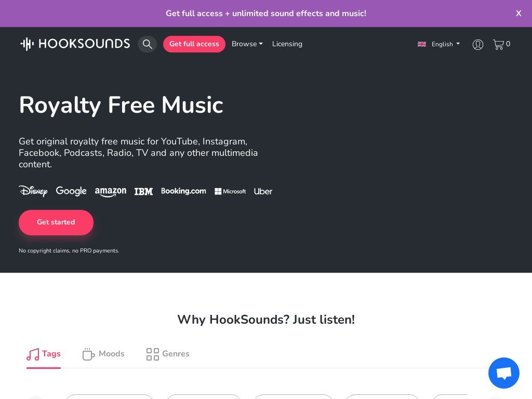Expand the Browse dropdown menu
The image size is (532, 399).
pos(247,44)
